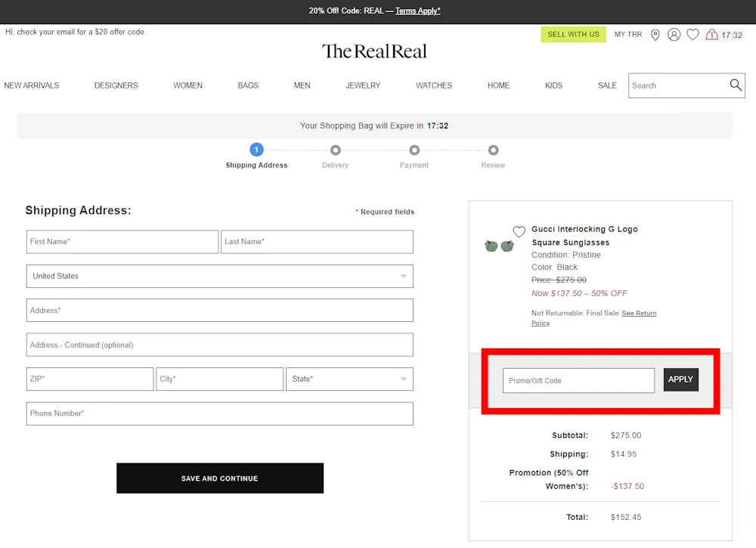Focus the Address Continued optional field
The image size is (756, 548).
[219, 345]
